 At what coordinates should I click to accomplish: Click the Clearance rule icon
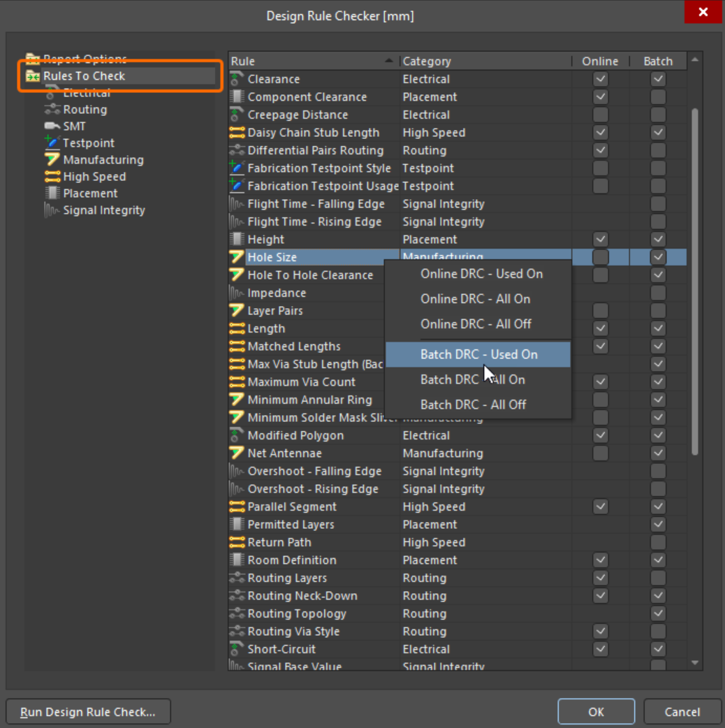237,79
